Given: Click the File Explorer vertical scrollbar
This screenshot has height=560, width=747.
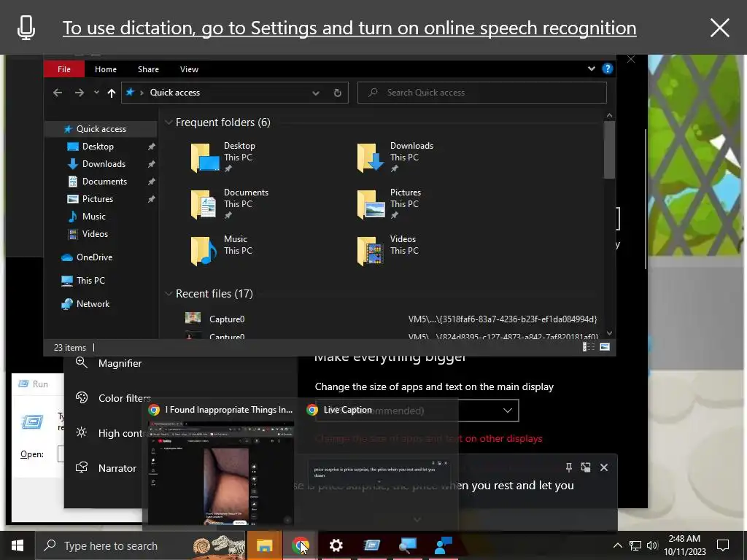Looking at the screenshot, I should tap(609, 149).
